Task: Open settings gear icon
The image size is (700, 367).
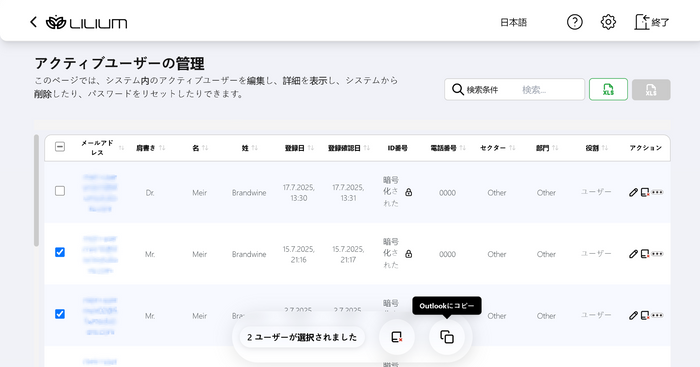Action: pos(608,22)
